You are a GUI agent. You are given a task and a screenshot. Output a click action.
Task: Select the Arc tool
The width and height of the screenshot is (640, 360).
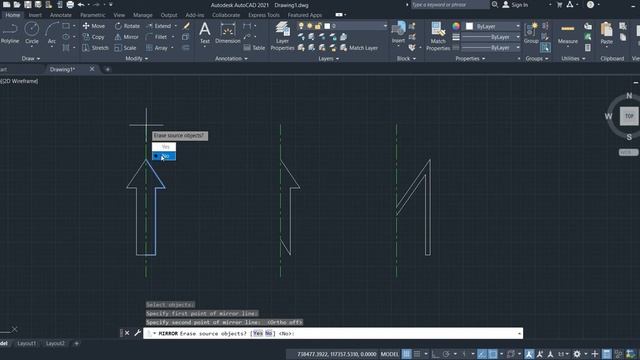(x=52, y=33)
